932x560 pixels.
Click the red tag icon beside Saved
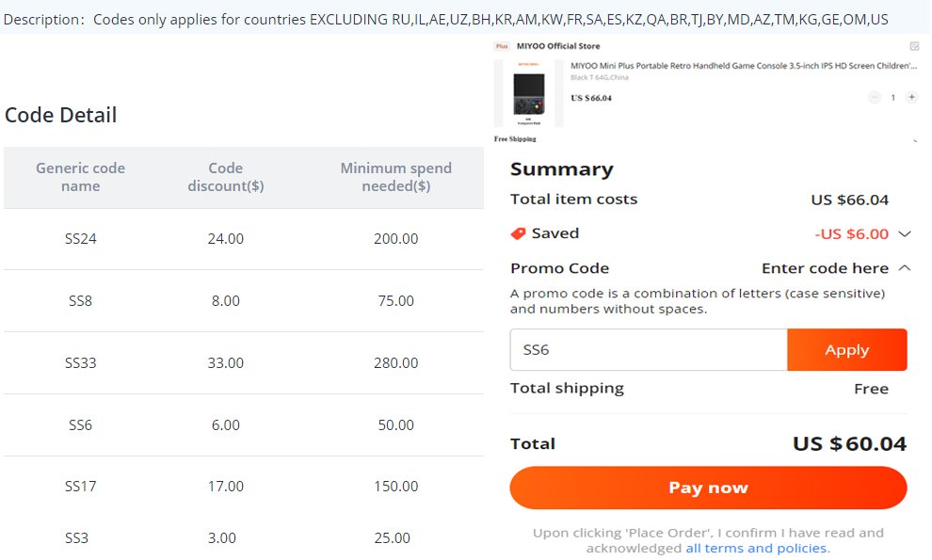(x=519, y=233)
